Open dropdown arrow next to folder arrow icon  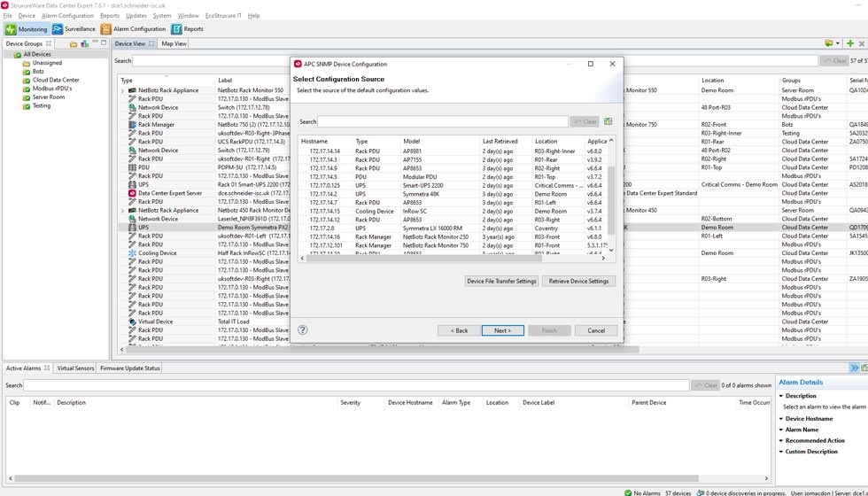838,43
